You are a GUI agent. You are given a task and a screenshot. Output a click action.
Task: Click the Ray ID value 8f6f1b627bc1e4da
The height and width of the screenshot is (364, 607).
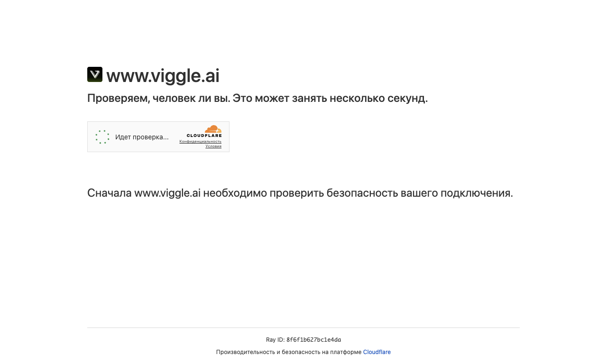(x=313, y=340)
